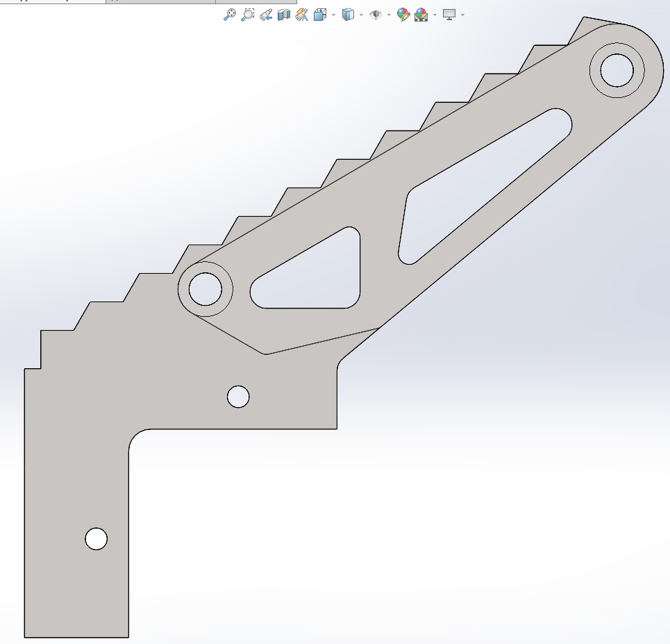670x644 pixels.
Task: Open Edit Appearance color ball icon
Action: click(x=403, y=15)
